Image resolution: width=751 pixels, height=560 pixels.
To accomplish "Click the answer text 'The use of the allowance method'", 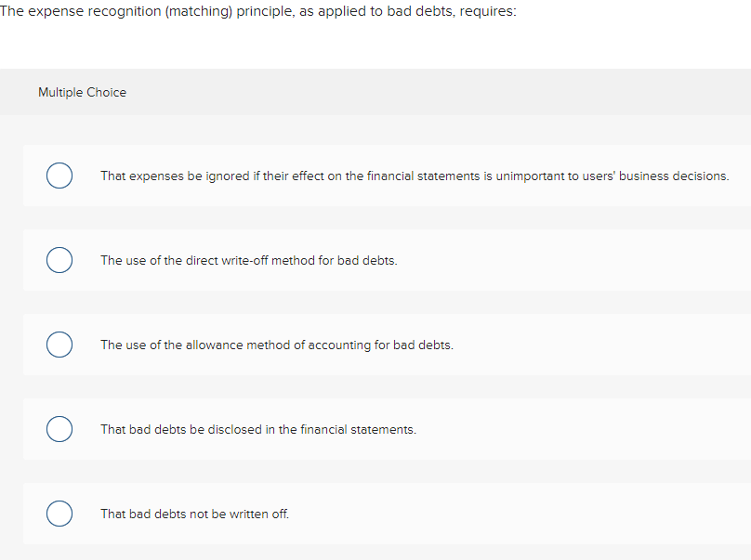I will point(276,345).
